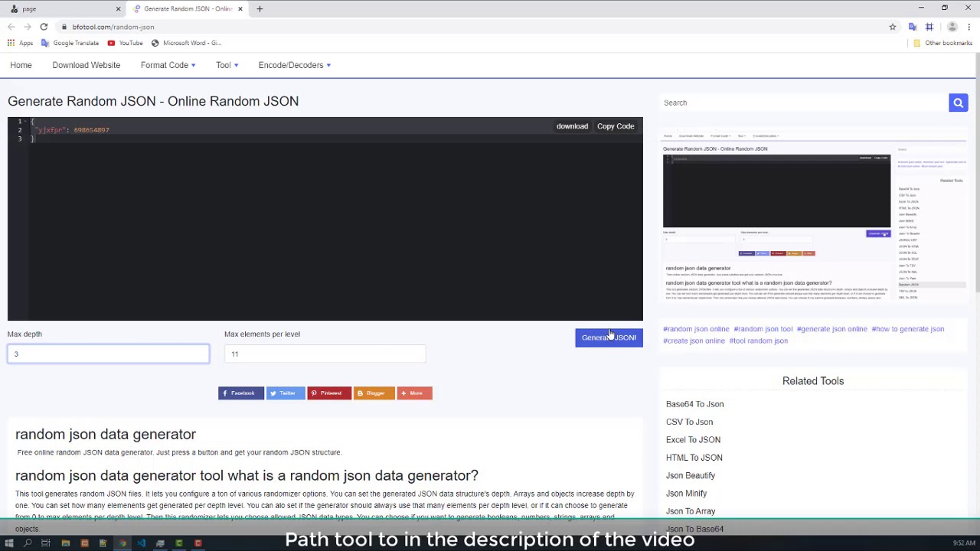Viewport: 980px width, 551px height.
Task: Open the Microsoft Word bookmark
Action: tap(186, 43)
